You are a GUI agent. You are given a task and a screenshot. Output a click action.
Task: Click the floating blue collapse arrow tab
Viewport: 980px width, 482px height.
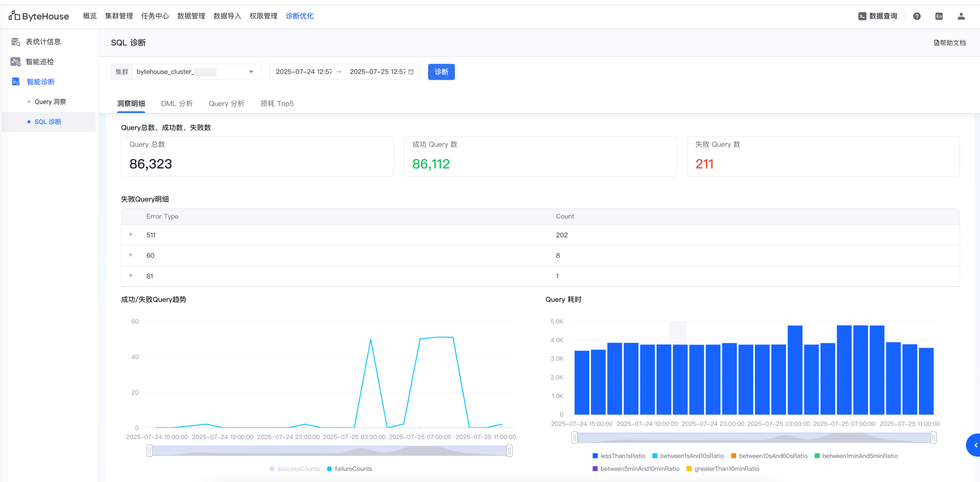pyautogui.click(x=975, y=445)
